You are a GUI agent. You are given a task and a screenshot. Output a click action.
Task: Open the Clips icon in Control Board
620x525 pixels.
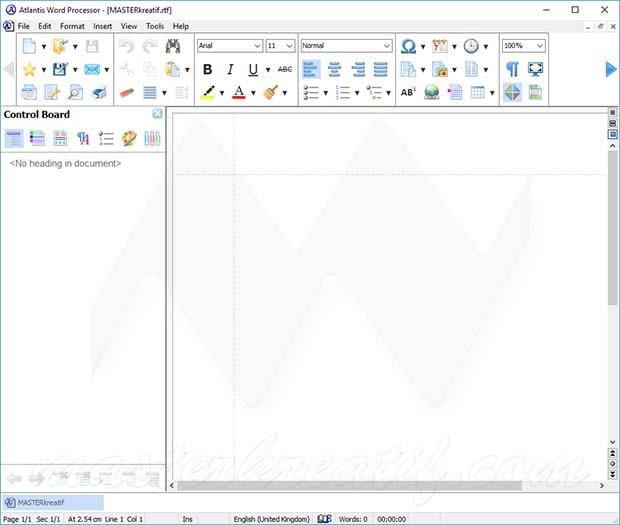pyautogui.click(x=152, y=138)
